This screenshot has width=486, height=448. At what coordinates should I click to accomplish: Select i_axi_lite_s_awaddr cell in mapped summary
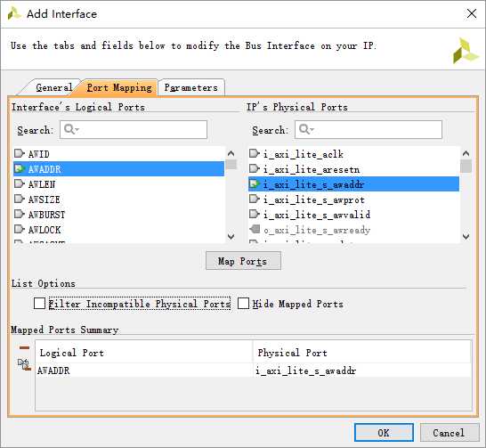(362, 371)
